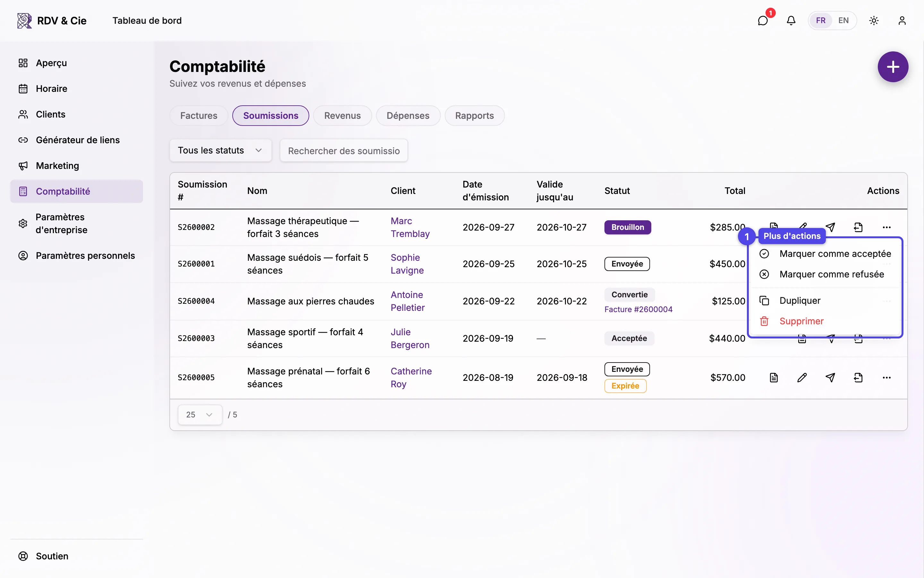Convert S2600005 to invoice icon

(x=858, y=378)
